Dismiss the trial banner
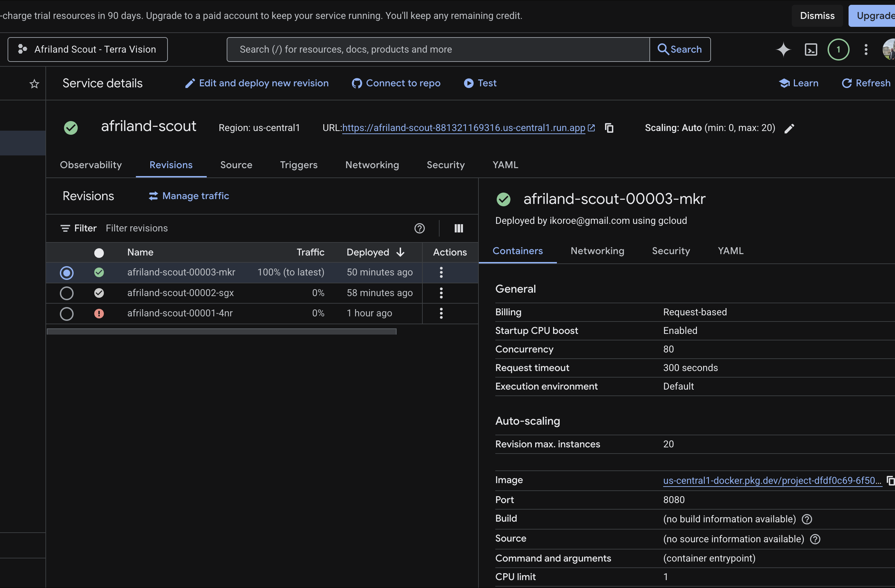895x588 pixels. tap(817, 15)
